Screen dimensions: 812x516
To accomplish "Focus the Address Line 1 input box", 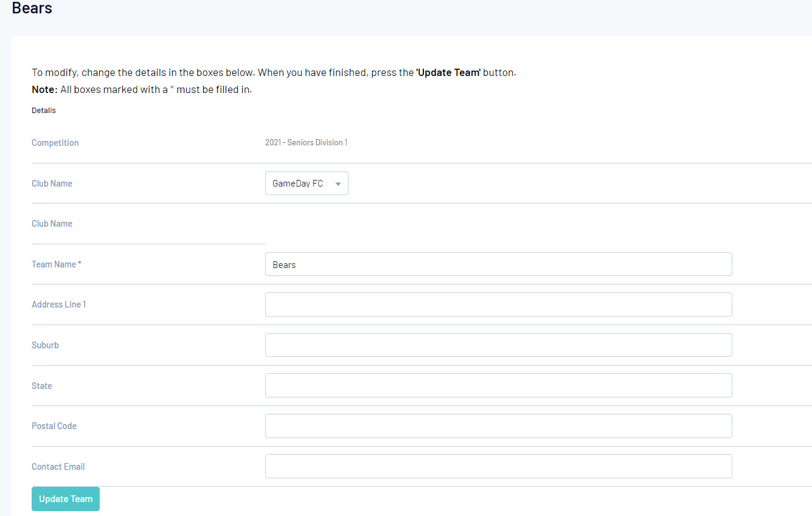I will tap(499, 304).
